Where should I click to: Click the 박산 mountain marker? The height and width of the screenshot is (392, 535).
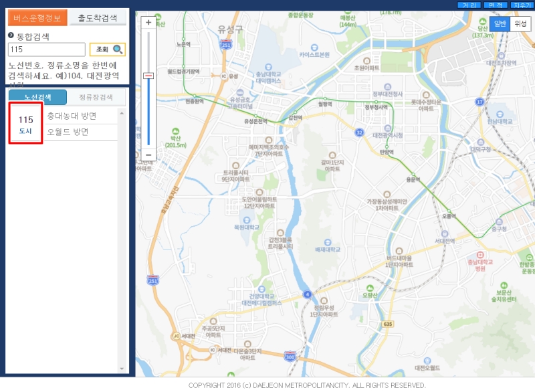[176, 131]
